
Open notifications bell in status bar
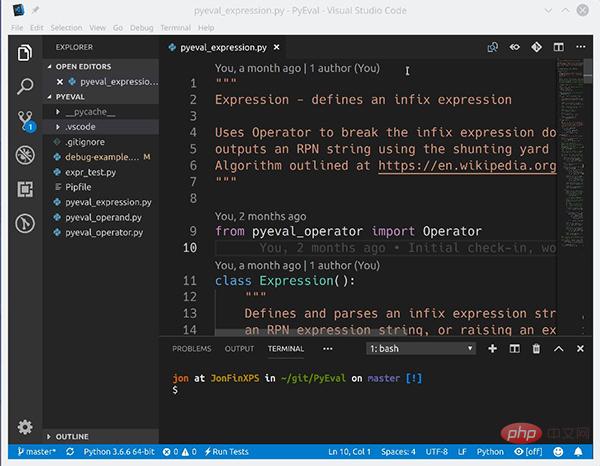click(x=578, y=452)
